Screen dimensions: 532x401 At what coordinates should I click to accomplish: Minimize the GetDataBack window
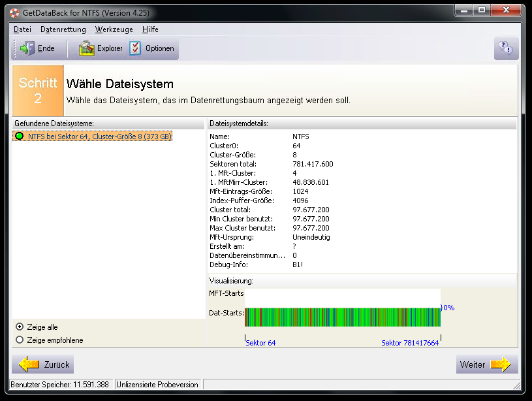pos(464,10)
